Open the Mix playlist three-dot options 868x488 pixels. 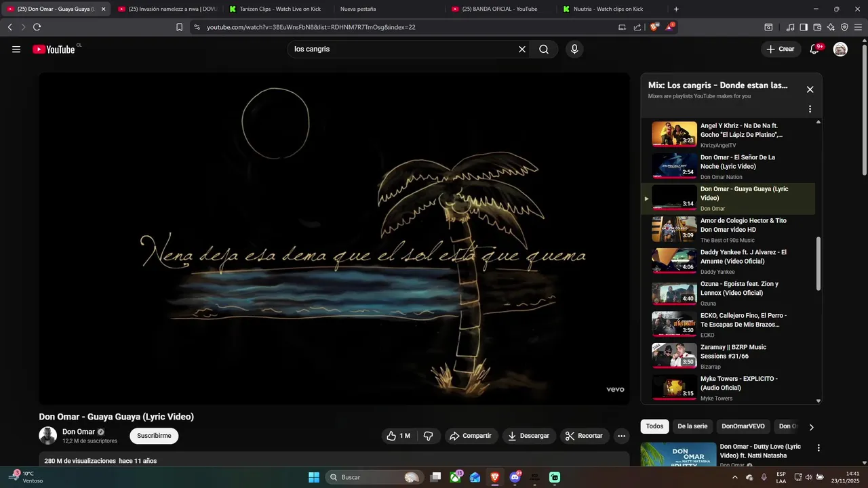point(810,109)
